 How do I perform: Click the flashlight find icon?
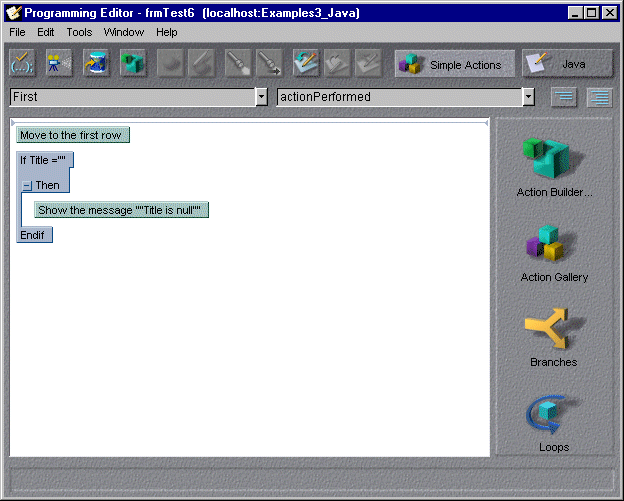tap(238, 63)
